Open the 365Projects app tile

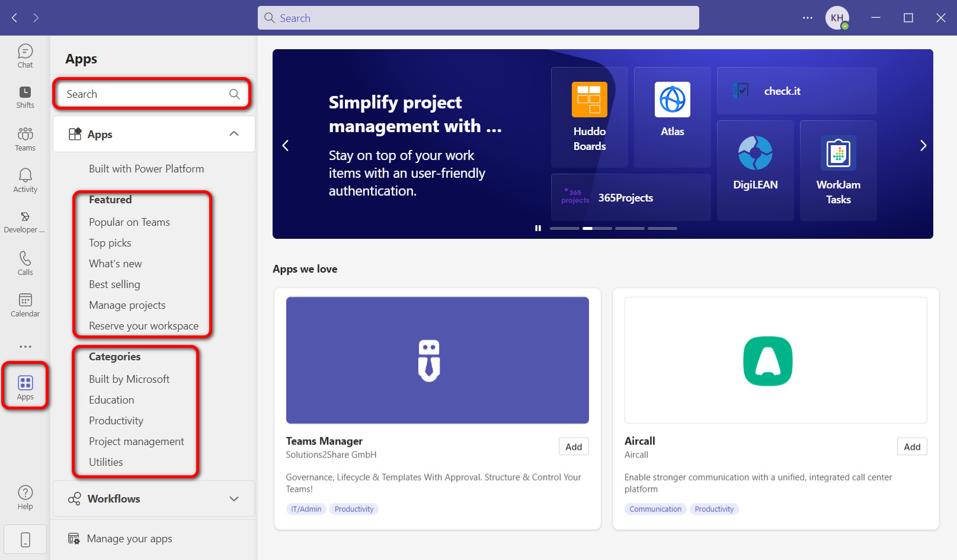631,197
